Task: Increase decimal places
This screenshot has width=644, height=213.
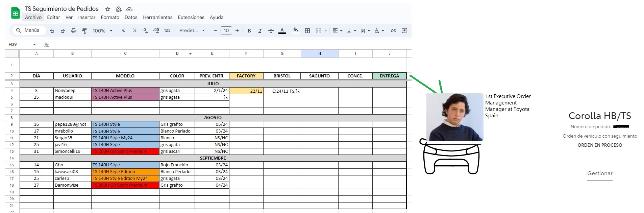Action: [156, 30]
